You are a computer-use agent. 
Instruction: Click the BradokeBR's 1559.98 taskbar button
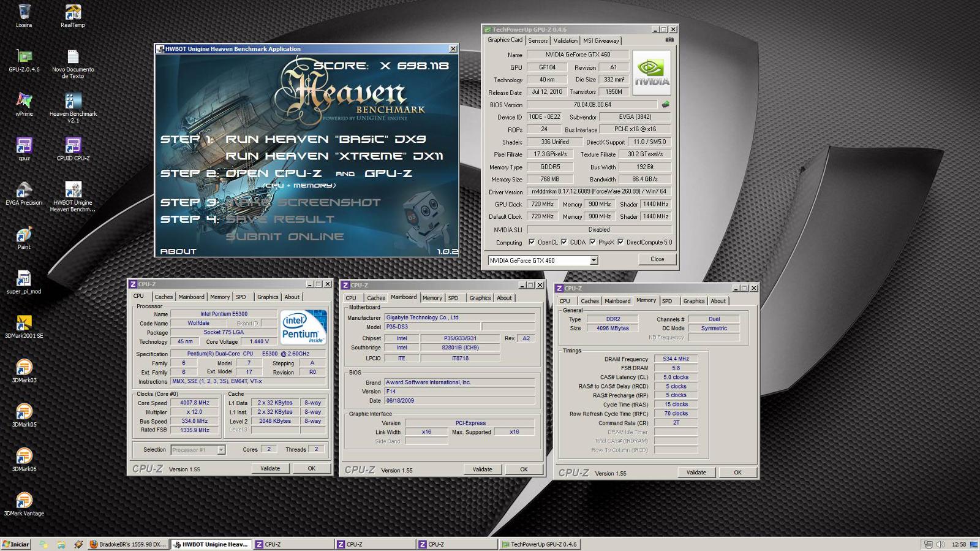(127, 544)
